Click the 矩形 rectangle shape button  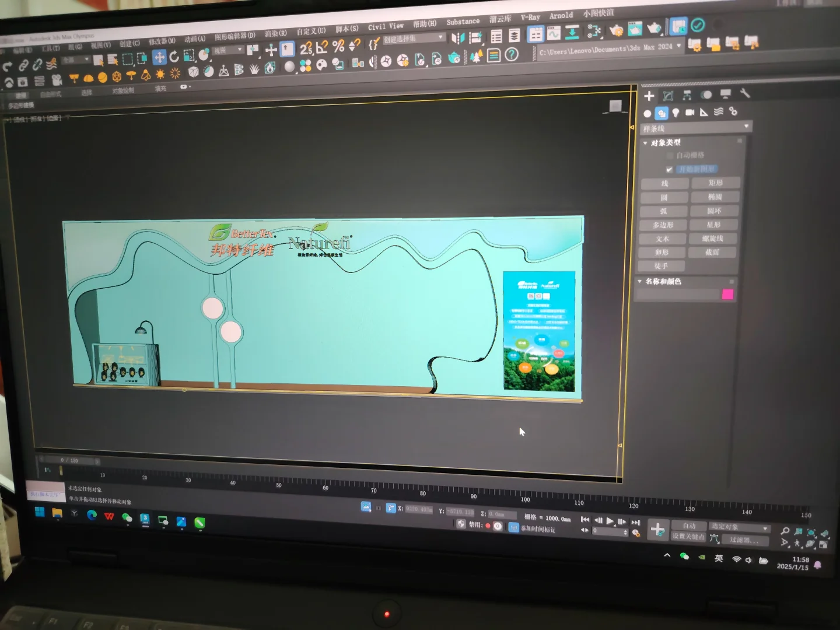click(715, 183)
